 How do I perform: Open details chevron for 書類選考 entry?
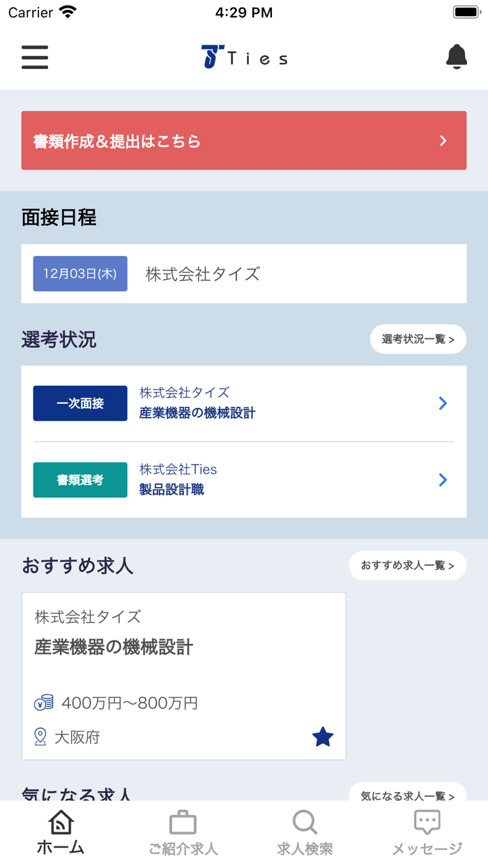point(442,479)
